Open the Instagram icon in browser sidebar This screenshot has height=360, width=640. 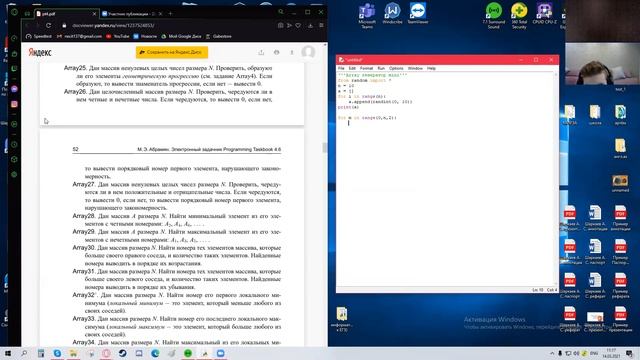tap(14, 104)
